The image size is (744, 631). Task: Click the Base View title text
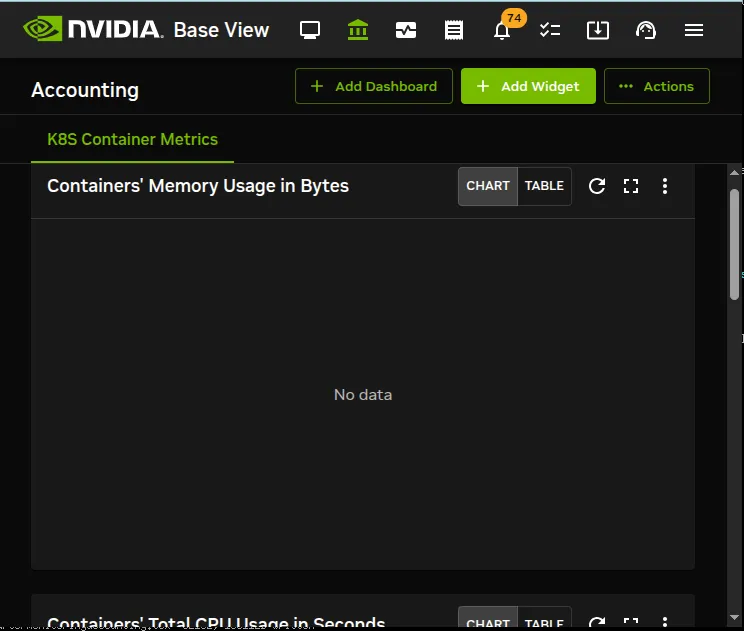click(x=221, y=30)
